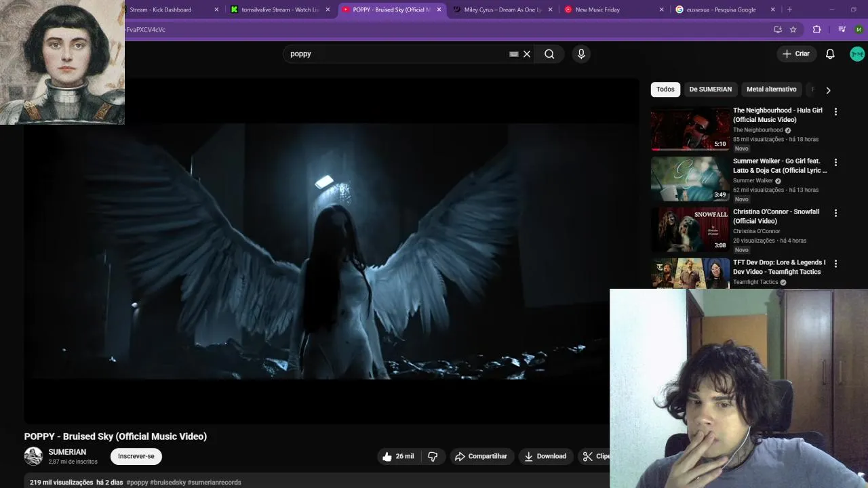Viewport: 868px width, 488px height.
Task: Clear the search box with X
Action: [527, 54]
